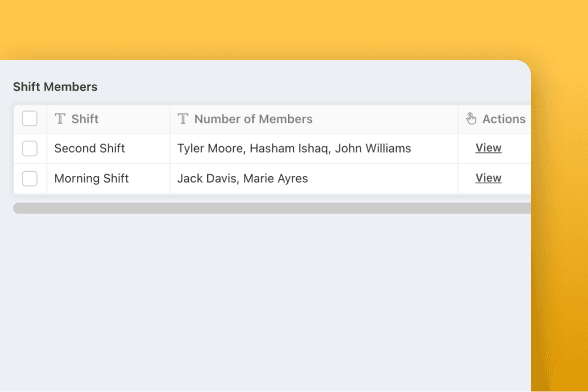The image size is (588, 392).
Task: Toggle the select-all checkbox in header
Action: 30,119
